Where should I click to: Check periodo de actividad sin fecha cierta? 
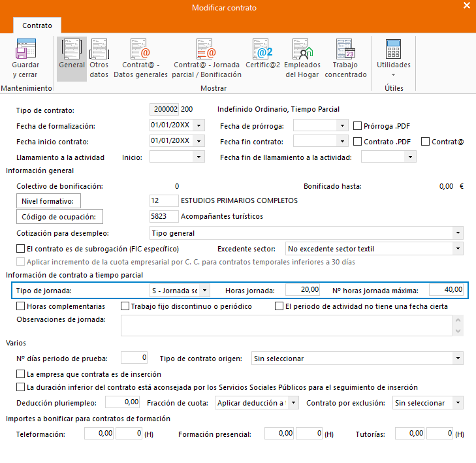tap(279, 306)
